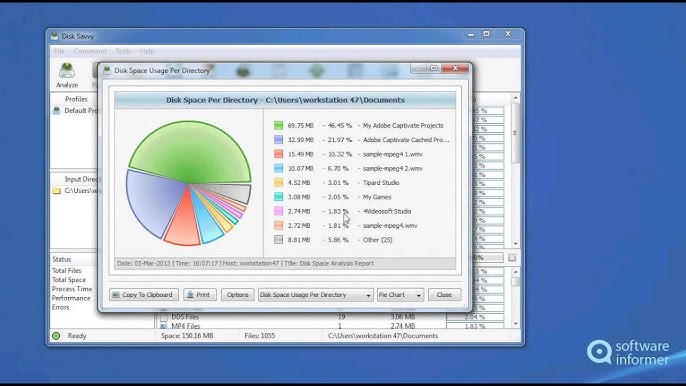Click the status bar documents path
Viewport: 686px width, 386px height.
coord(383,336)
